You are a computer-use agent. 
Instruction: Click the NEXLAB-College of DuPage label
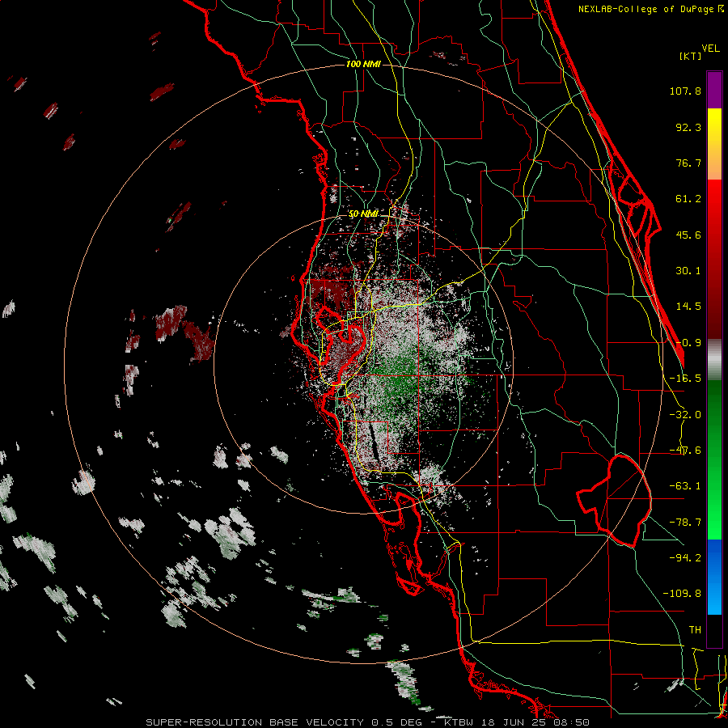[x=650, y=9]
